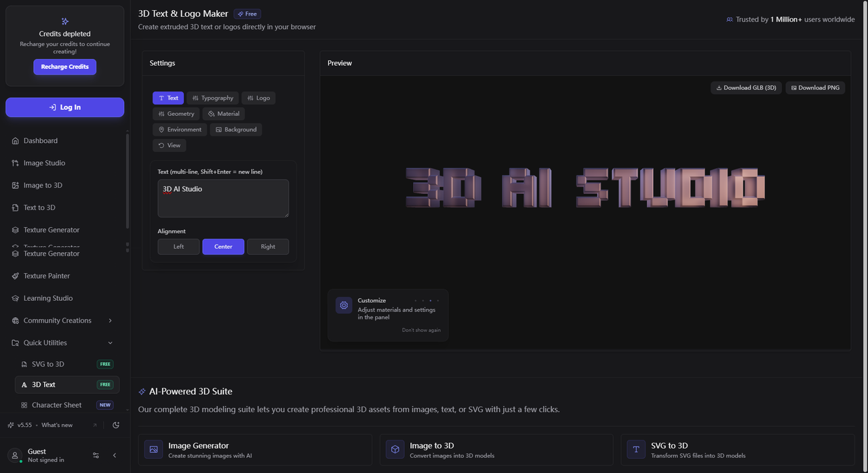Click the SVG to 3D card icon
The width and height of the screenshot is (868, 473).
[636, 449]
